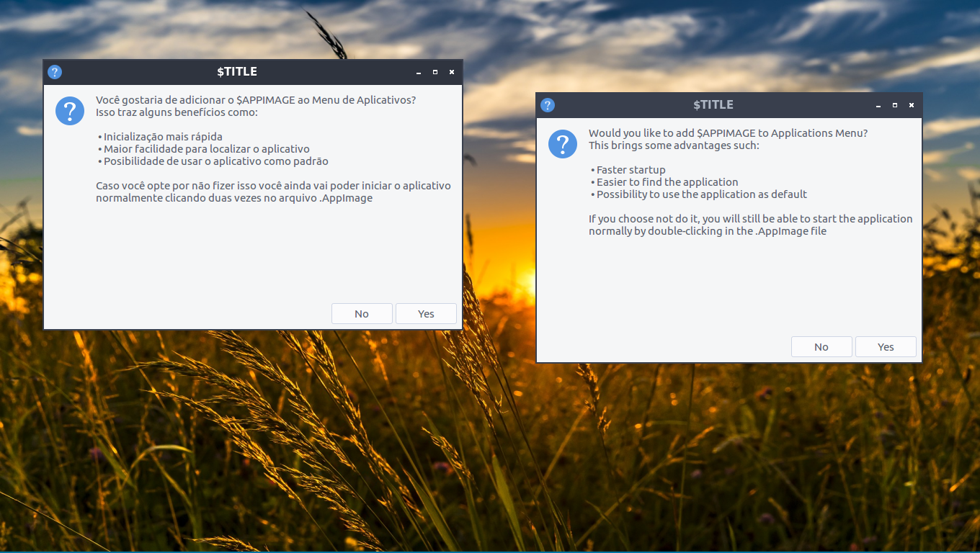Click 'normally by double-clicking in the .AppImage file'

pos(708,231)
